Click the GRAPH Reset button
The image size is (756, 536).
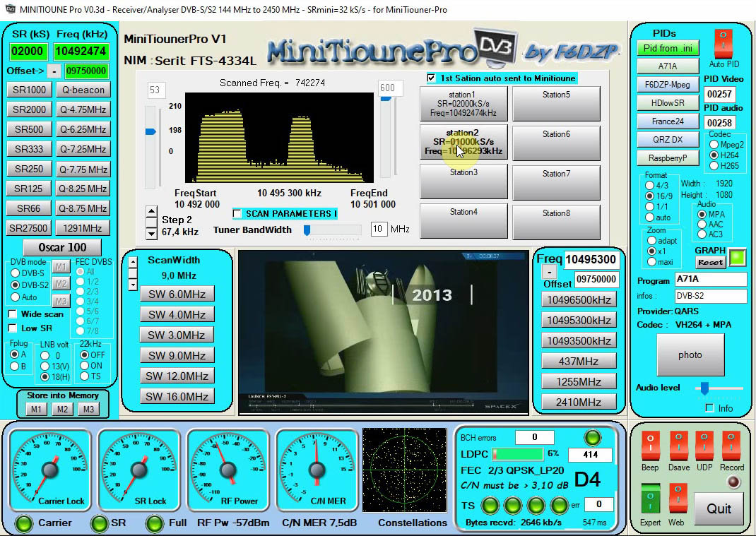tap(710, 262)
